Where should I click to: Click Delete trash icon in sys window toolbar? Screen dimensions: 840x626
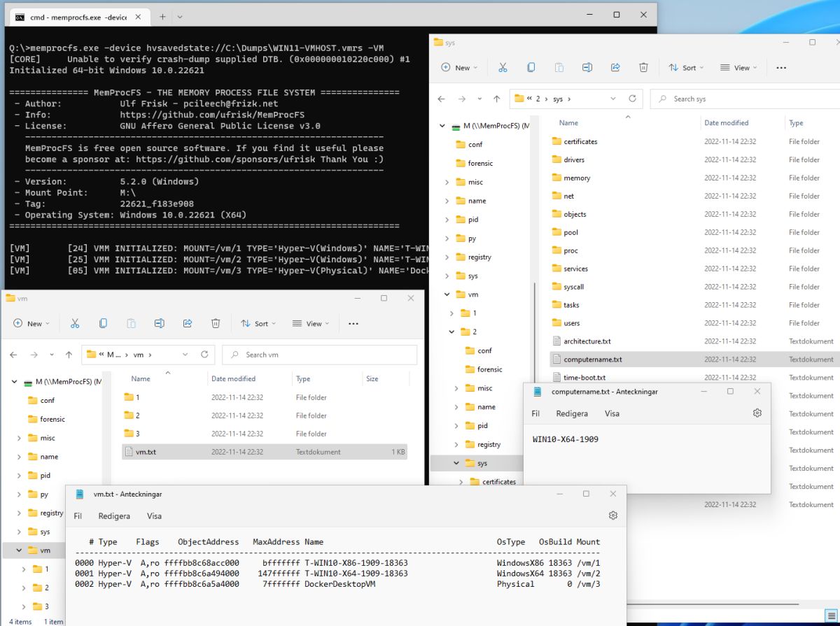[x=643, y=68]
